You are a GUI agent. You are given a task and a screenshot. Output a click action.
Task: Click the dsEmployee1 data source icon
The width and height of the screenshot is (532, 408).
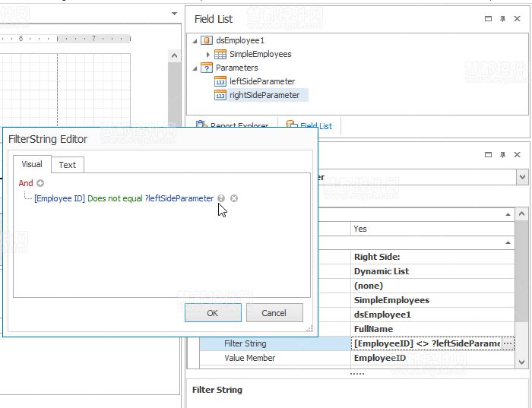click(207, 40)
